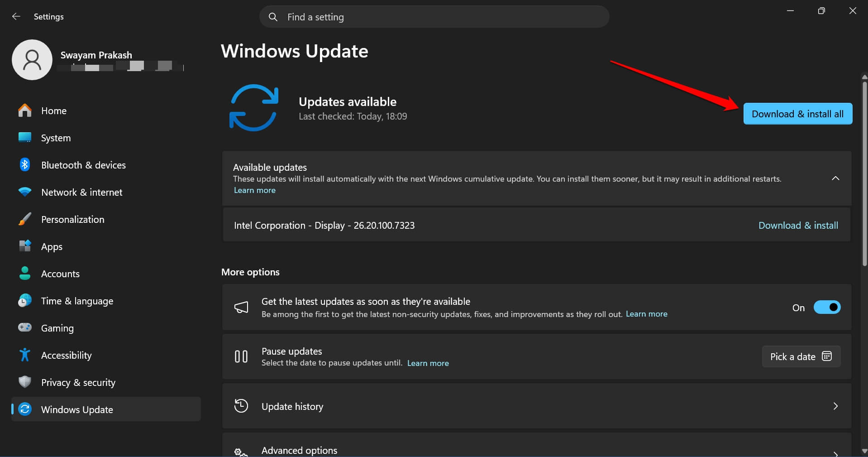This screenshot has height=457, width=868.
Task: Click the calendar icon in Pick a date
Action: [827, 356]
